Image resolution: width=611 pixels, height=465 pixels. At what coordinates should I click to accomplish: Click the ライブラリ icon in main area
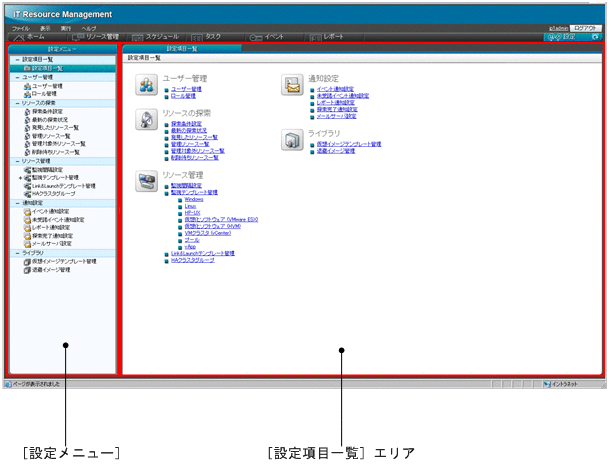point(292,137)
